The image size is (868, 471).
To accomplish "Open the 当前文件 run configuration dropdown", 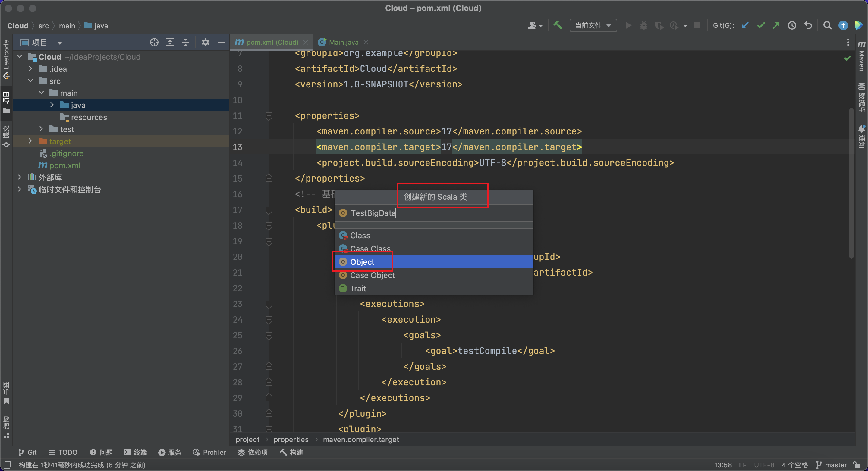I will point(593,25).
